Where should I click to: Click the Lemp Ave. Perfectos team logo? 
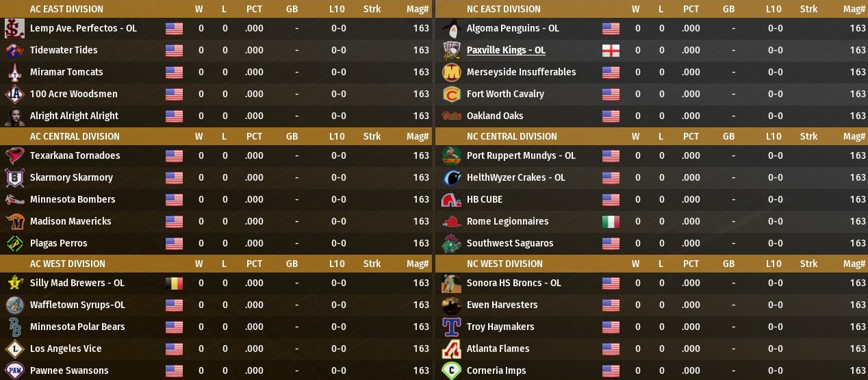tap(14, 28)
